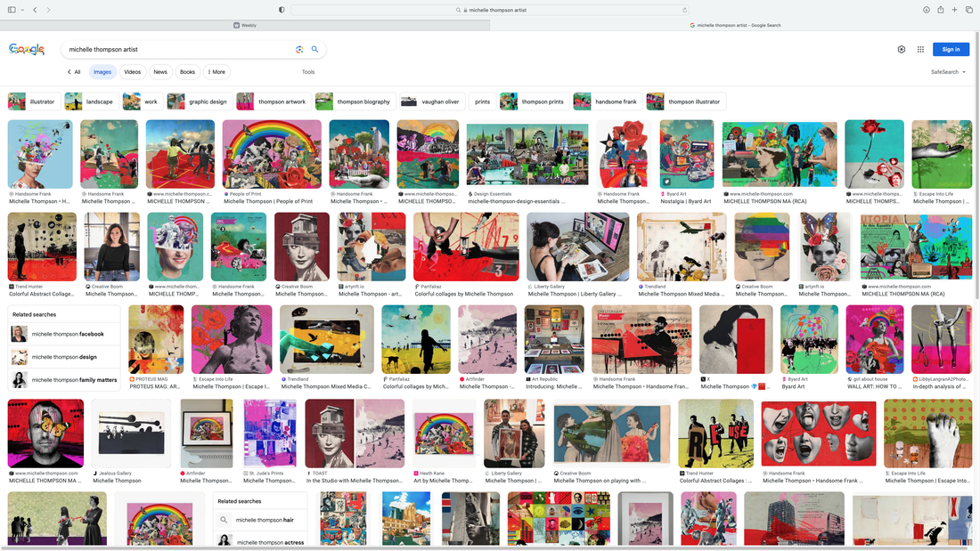Screen dimensions: 980x551
Task: Select the Images results tab
Action: coord(102,72)
